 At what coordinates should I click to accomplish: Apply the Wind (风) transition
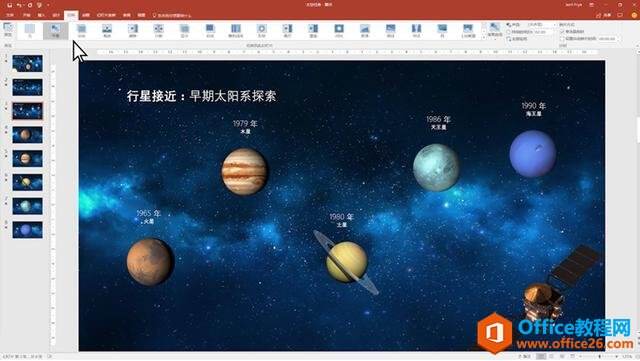(x=442, y=31)
